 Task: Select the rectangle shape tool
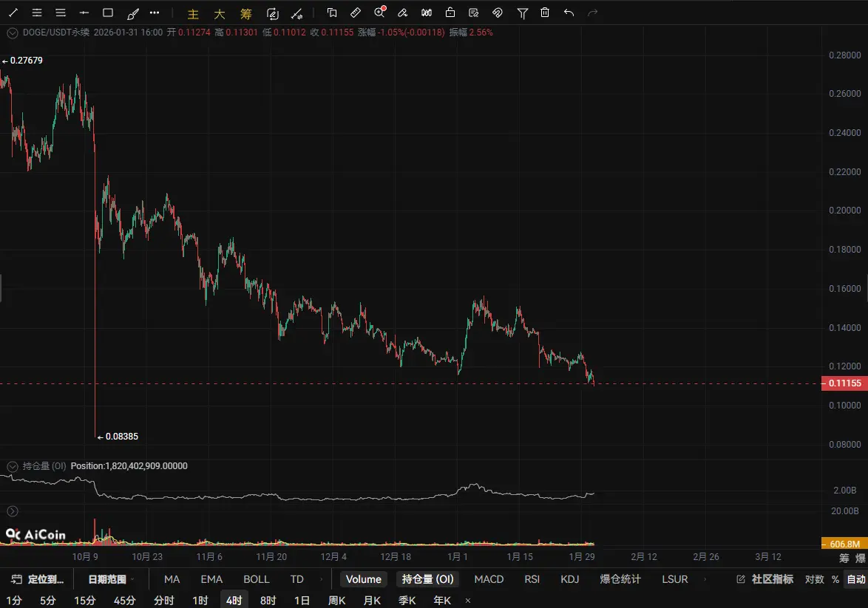click(108, 12)
